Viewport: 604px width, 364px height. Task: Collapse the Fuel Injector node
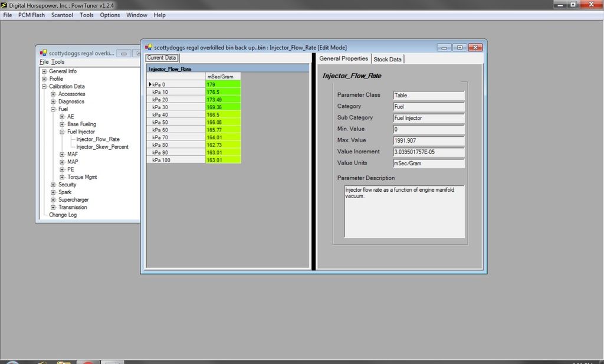pyautogui.click(x=62, y=132)
